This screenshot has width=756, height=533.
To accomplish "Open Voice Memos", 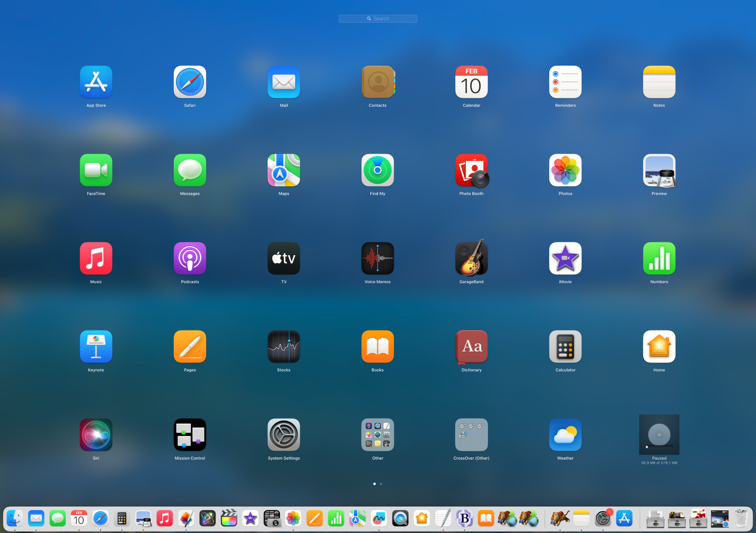I will pos(378,258).
